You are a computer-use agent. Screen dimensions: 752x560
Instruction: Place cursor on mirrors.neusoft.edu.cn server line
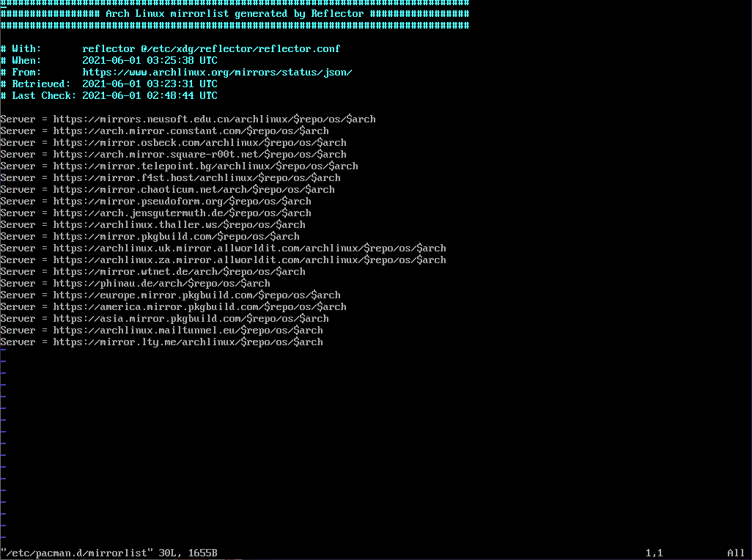point(188,119)
